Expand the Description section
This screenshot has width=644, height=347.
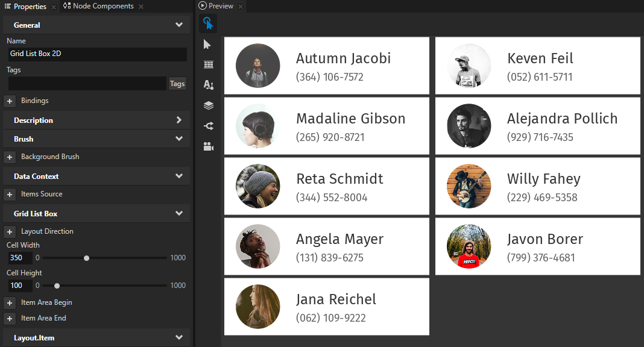click(x=178, y=120)
